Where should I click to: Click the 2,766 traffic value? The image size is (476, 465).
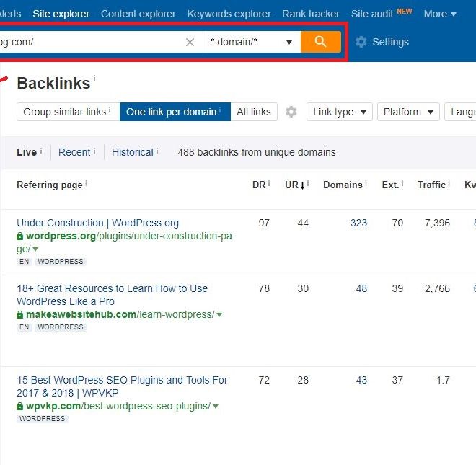coord(437,288)
